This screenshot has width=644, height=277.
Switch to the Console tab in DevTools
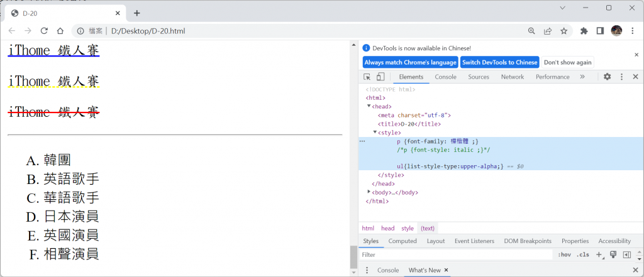[446, 77]
